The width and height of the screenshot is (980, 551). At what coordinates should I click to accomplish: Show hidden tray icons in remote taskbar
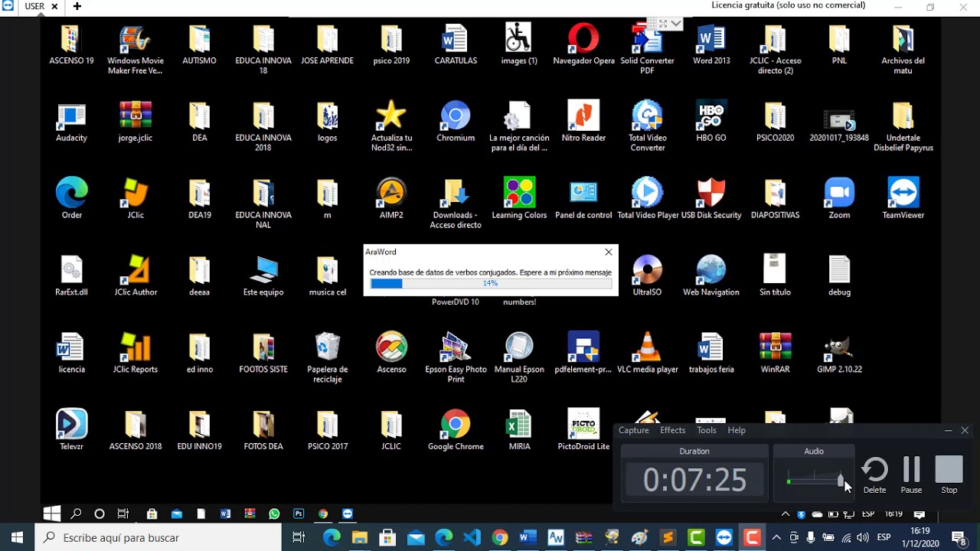(x=786, y=514)
